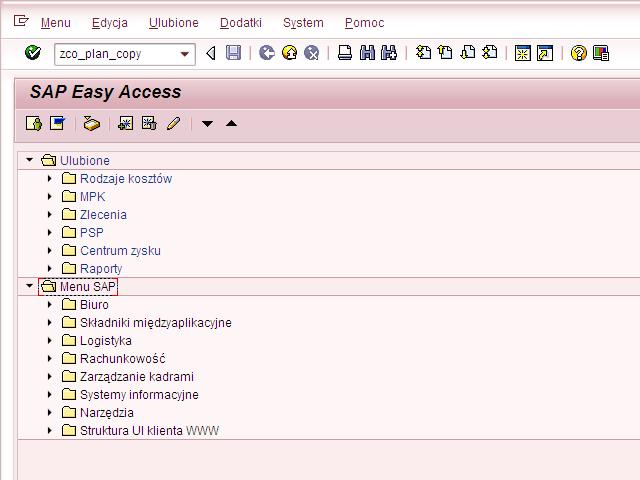
Task: Expand the Zlecenia folder
Action: tap(50, 214)
